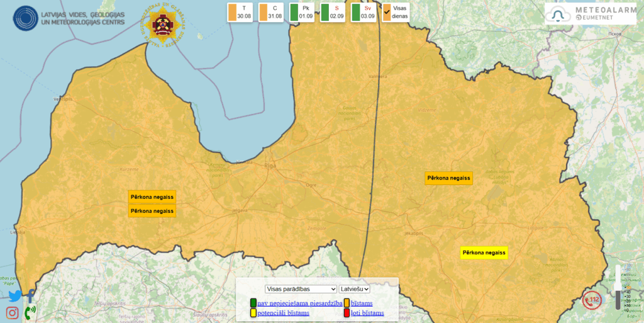Switch to Pk 01.09 day
Screen dimensions: 644x323
click(x=301, y=12)
